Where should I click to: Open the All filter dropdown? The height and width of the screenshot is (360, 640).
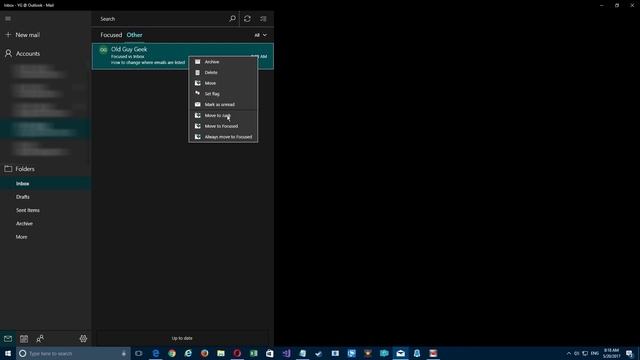(260, 35)
